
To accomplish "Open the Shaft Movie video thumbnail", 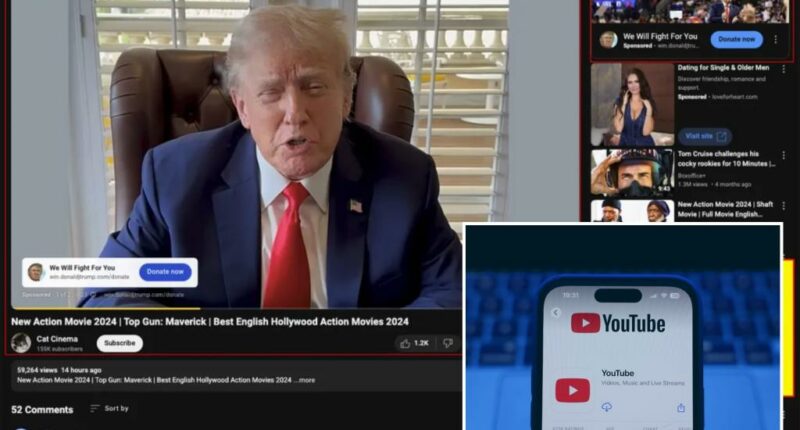I will tap(633, 211).
